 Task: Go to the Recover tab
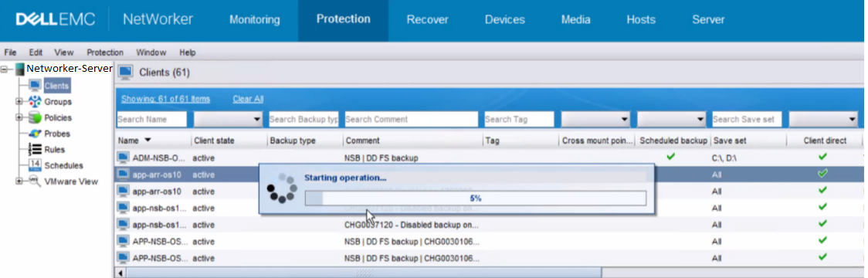tap(427, 19)
